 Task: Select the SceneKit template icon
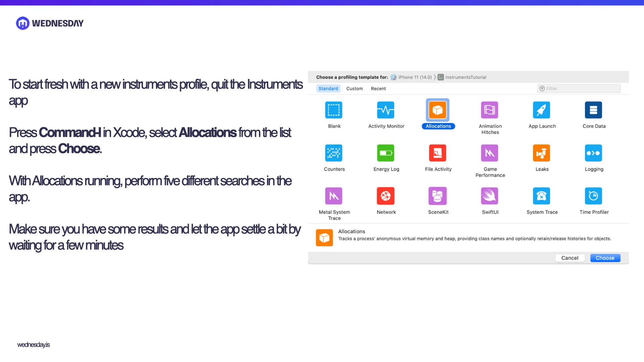point(438,196)
